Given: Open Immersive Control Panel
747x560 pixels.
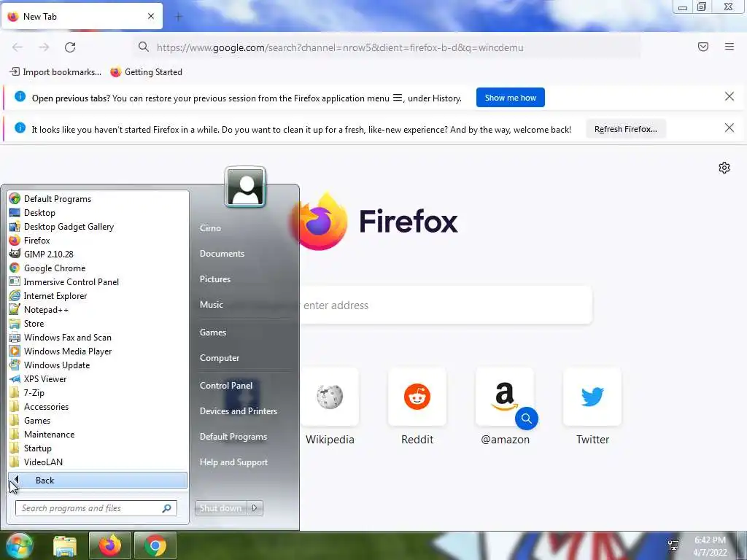Looking at the screenshot, I should click(x=98, y=281).
